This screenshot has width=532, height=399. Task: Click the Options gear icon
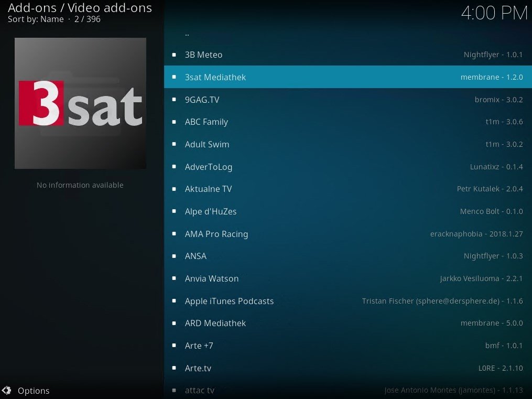pyautogui.click(x=6, y=391)
